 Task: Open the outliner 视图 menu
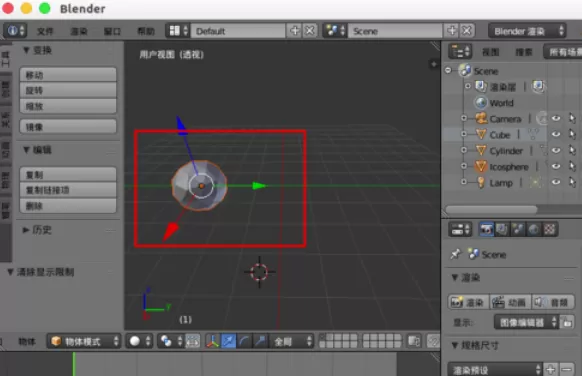[x=490, y=52]
